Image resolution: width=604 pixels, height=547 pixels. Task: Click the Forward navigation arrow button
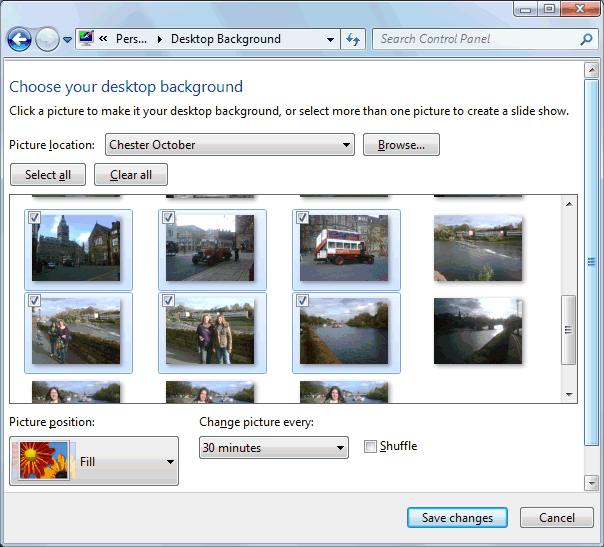pyautogui.click(x=47, y=39)
